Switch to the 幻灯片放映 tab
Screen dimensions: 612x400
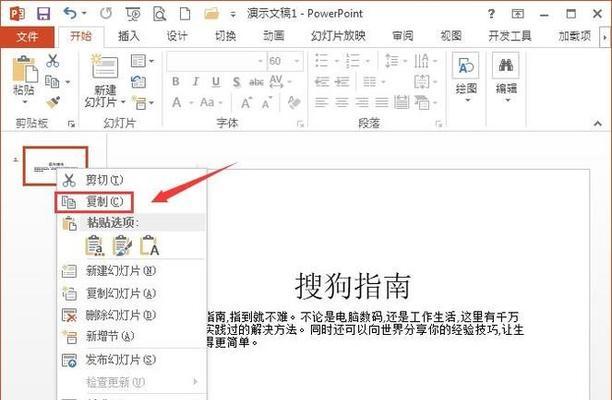click(338, 36)
